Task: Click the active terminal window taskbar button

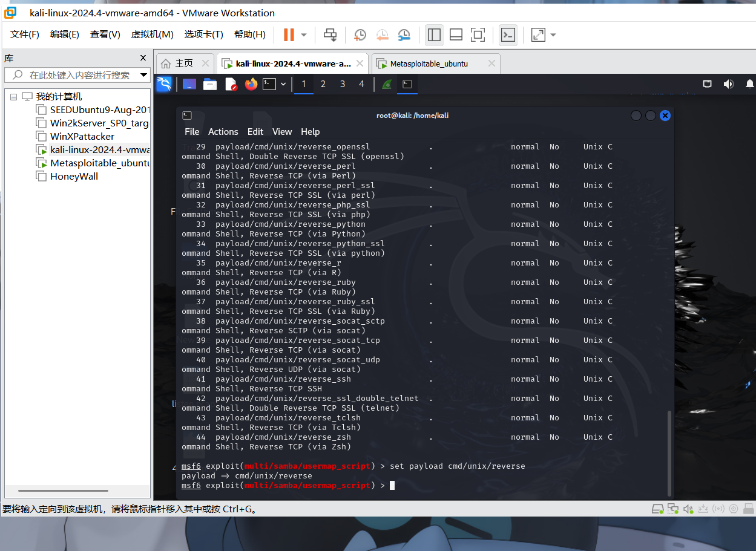Action: point(407,84)
